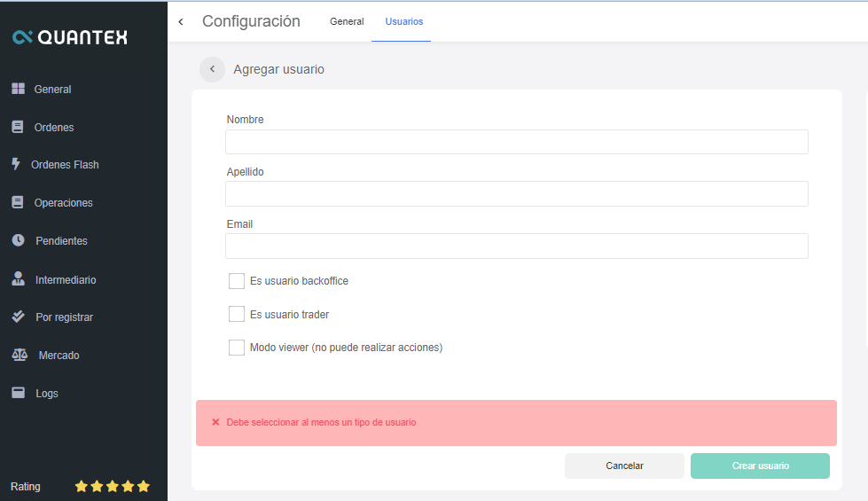
Task: Focus the Nombre input field
Action: pyautogui.click(x=516, y=142)
